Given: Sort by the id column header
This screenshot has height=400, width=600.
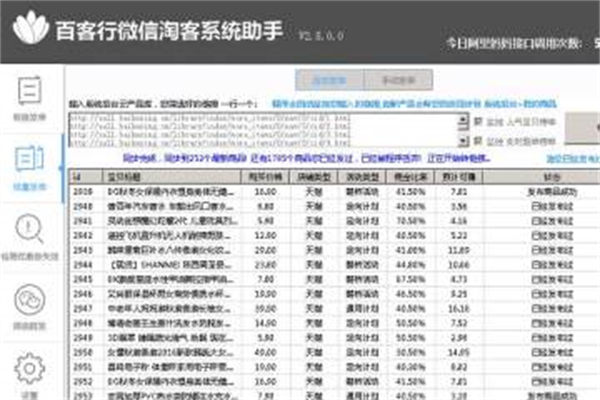Looking at the screenshot, I should [86, 177].
